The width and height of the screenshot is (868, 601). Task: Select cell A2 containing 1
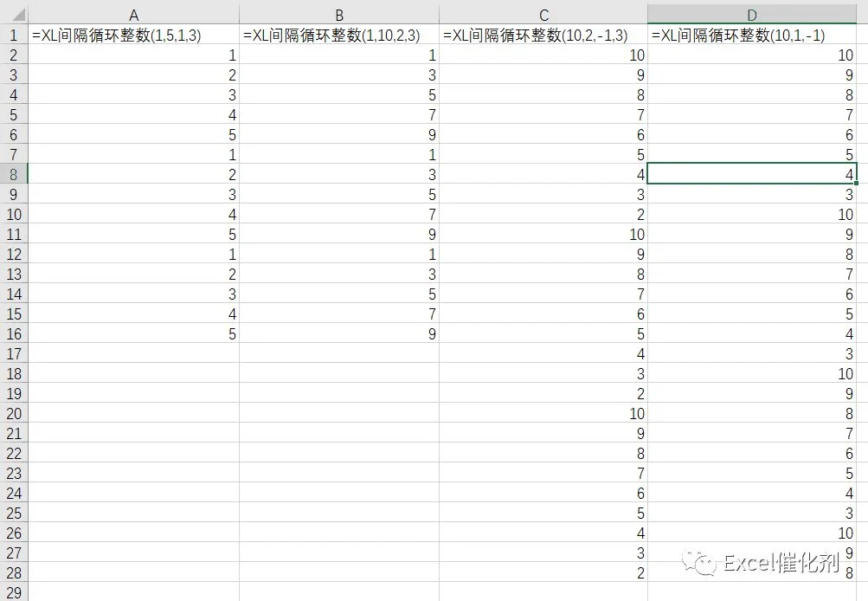click(x=133, y=55)
